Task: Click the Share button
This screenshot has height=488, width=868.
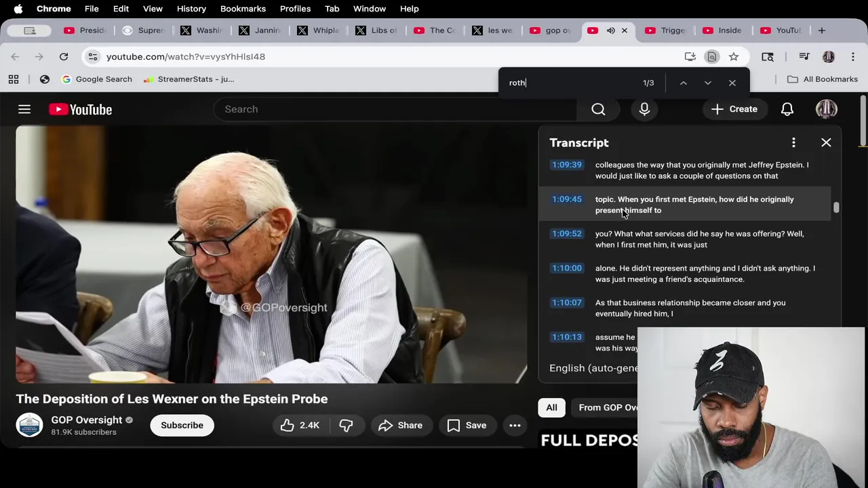Action: click(401, 426)
